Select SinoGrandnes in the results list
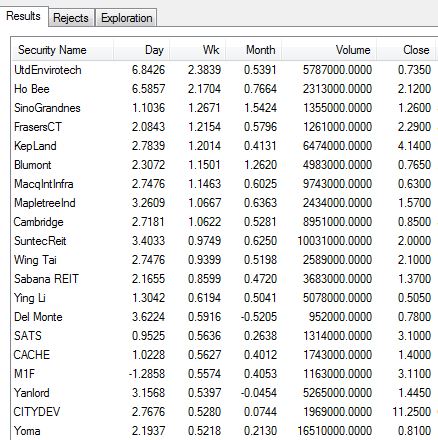 (x=224, y=108)
